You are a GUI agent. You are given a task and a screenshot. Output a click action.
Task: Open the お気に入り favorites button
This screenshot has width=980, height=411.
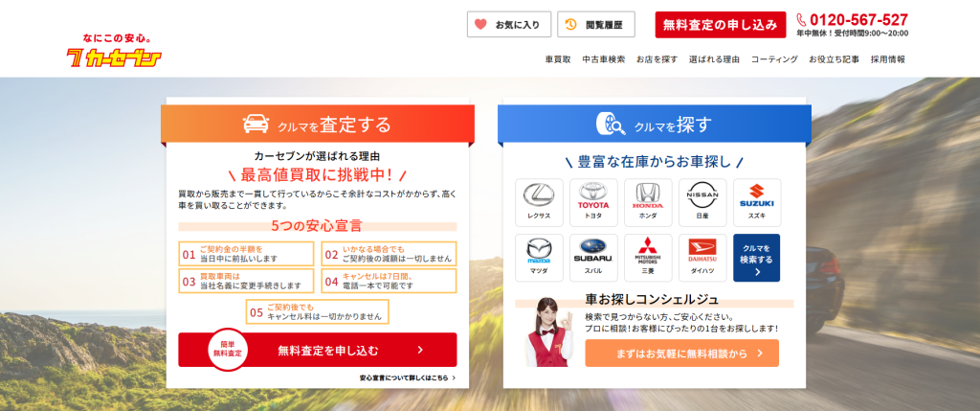pos(509,25)
